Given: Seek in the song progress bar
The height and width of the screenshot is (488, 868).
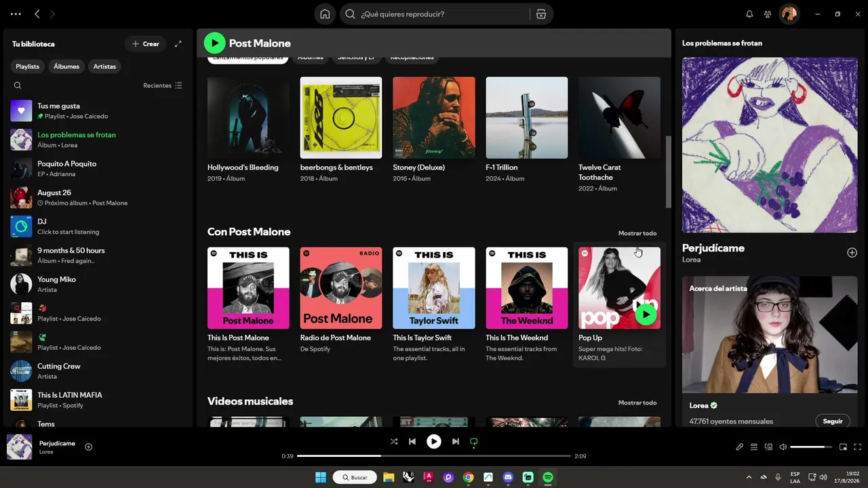Looking at the screenshot, I should (x=434, y=456).
